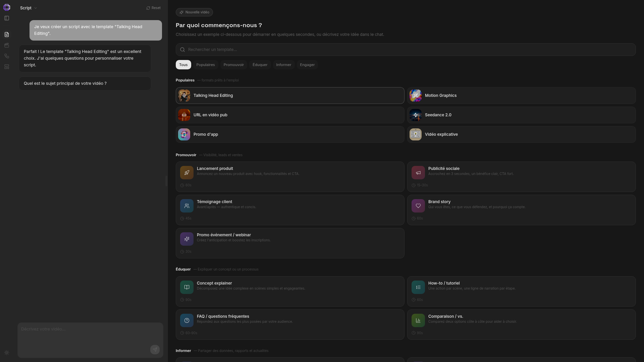
Task: Click the Comparaison / vs. title
Action: [446, 316]
